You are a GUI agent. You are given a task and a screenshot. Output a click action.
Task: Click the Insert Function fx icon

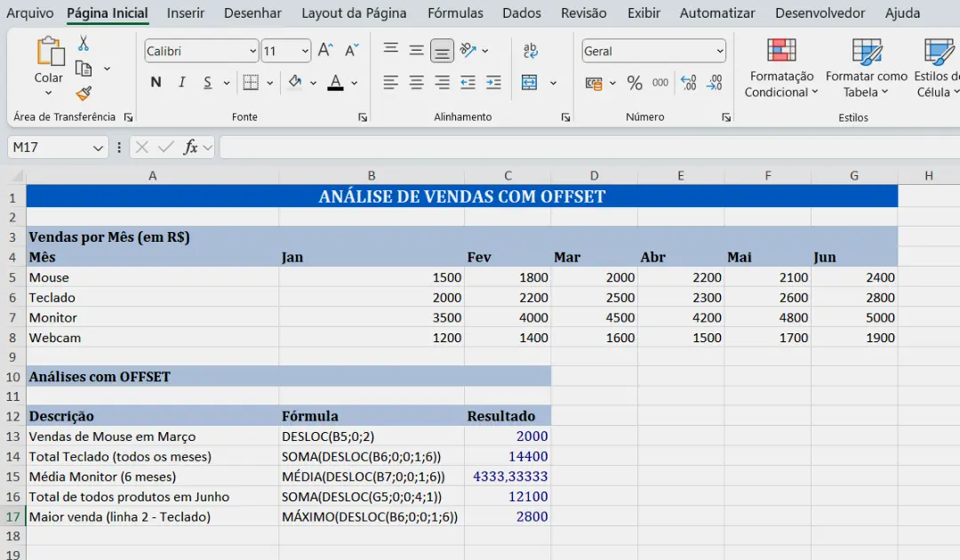point(190,148)
